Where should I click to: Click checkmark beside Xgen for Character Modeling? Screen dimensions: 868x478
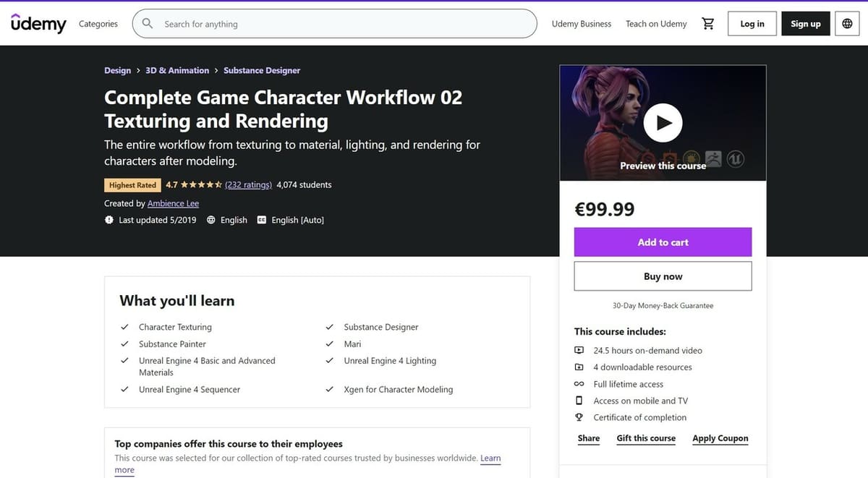(329, 389)
